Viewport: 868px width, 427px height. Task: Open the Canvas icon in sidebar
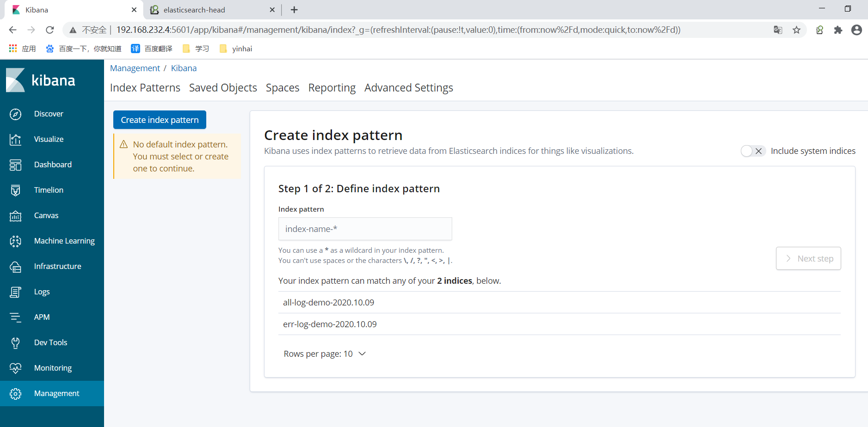coord(15,215)
